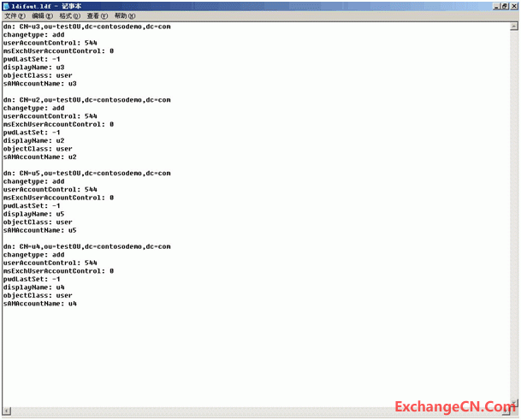Place cursor on "displayName: u5" line
The image size is (521, 420).
point(33,214)
